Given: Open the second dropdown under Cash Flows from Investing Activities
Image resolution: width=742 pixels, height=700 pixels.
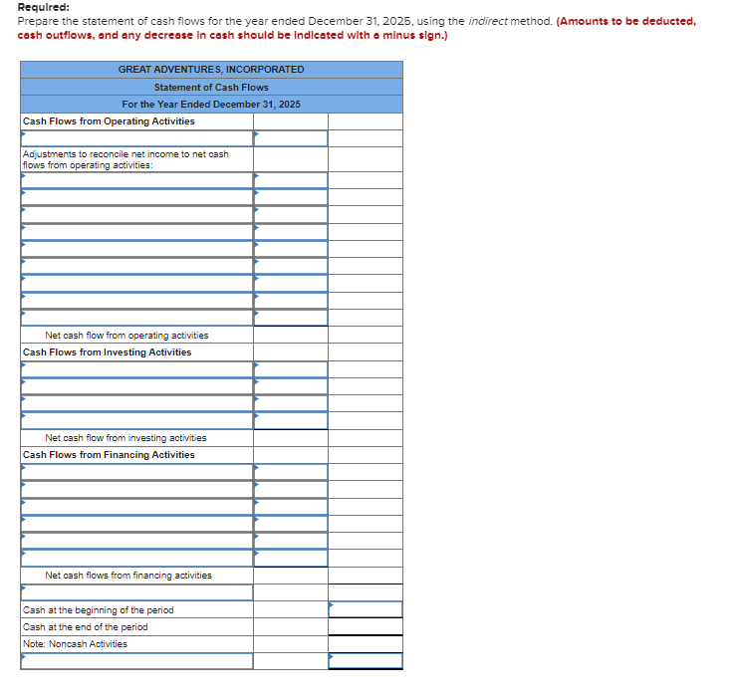Looking at the screenshot, I should point(136,386).
